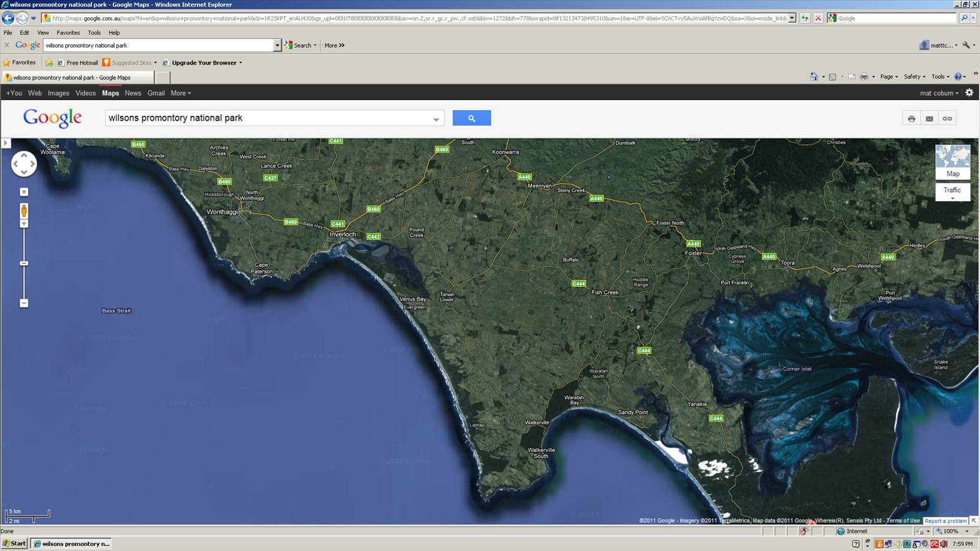Click the Report a problem link
The image size is (980, 551).
tap(946, 521)
